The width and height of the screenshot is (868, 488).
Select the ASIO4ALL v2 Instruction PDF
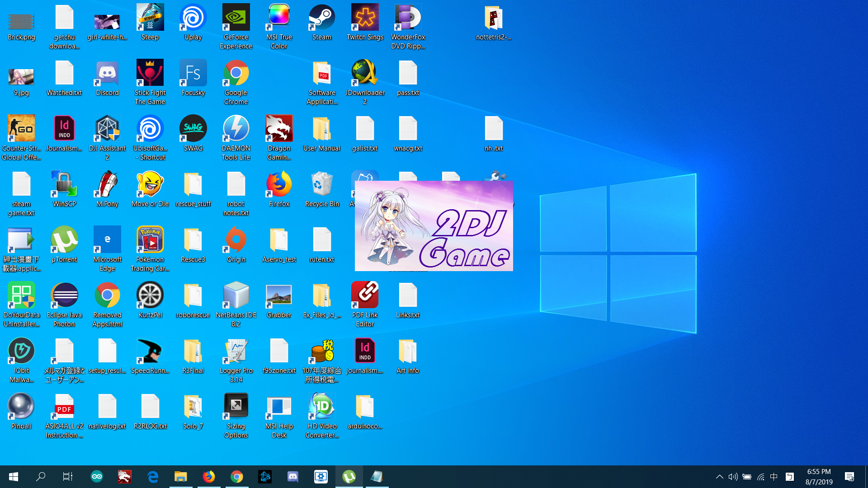tap(64, 416)
